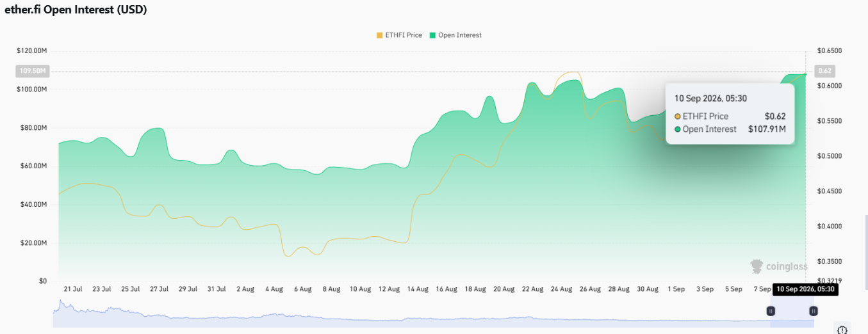Toggle the Open Interest legend series
The image size is (868, 334).
[x=455, y=35]
